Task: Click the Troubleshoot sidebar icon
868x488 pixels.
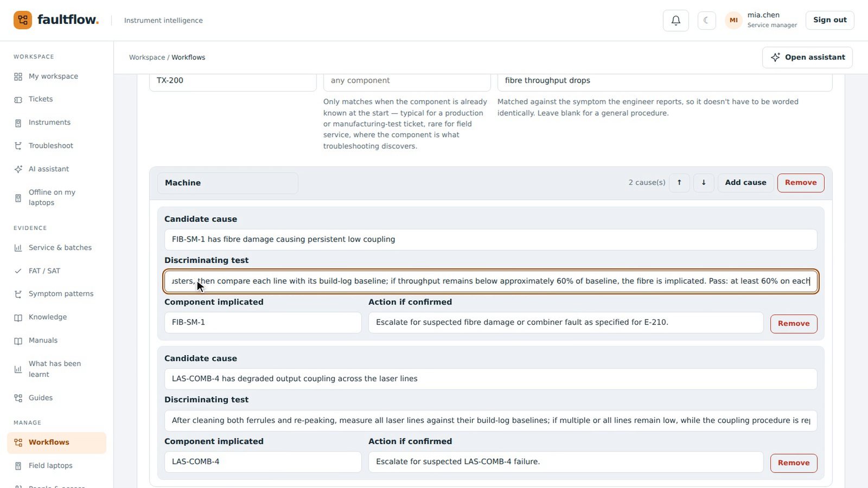Action: tap(18, 146)
